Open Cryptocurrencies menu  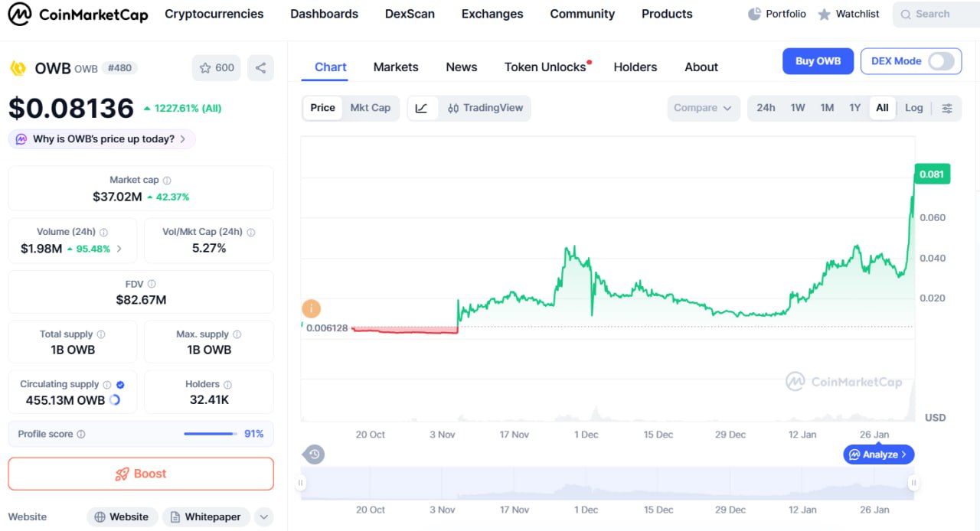[214, 14]
